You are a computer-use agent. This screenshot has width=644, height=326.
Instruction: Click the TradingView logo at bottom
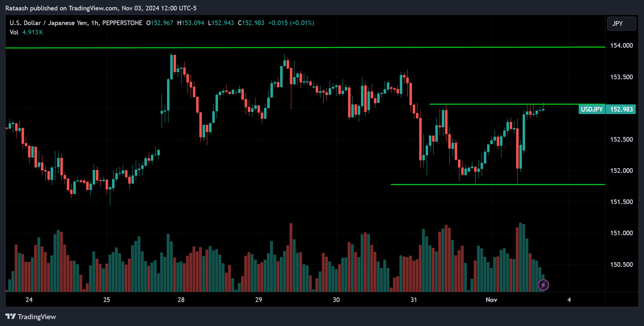point(31,317)
